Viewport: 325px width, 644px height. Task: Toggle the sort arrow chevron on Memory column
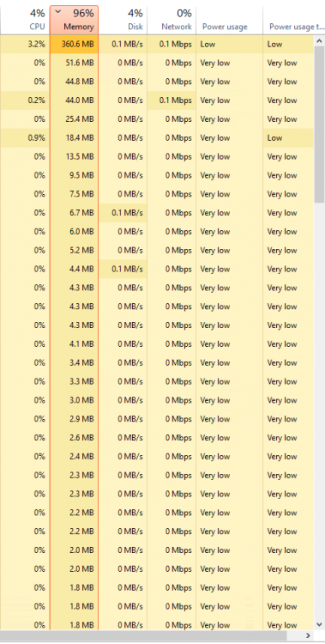pyautogui.click(x=58, y=11)
